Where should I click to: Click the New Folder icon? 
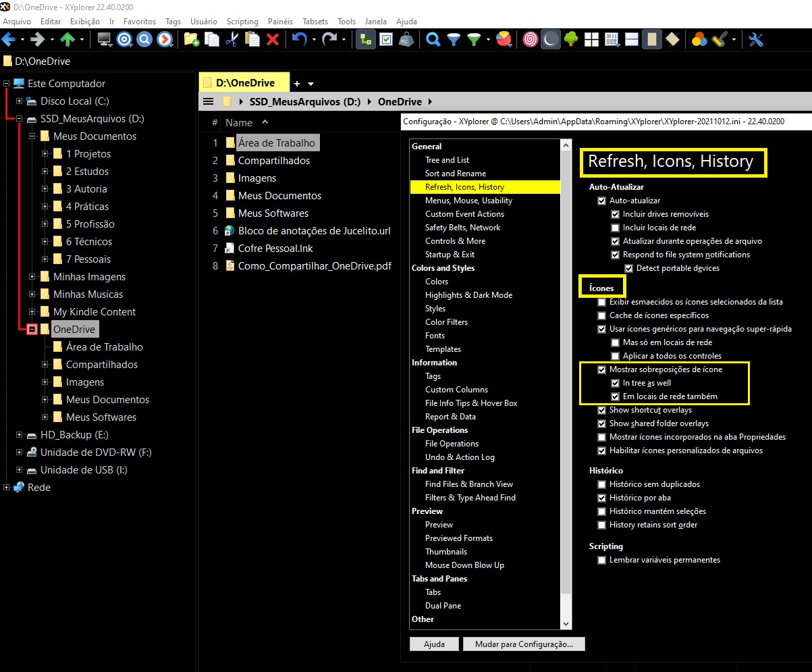(x=192, y=39)
